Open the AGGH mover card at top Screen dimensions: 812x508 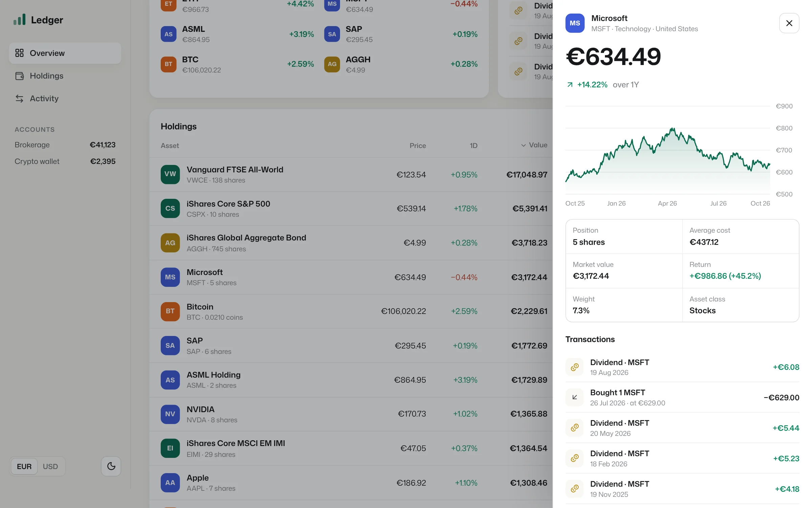tap(401, 64)
